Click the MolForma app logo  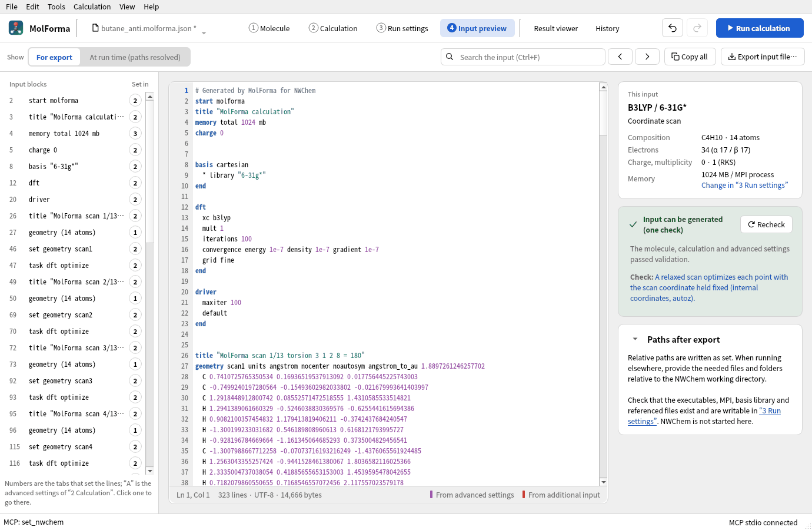tap(16, 28)
